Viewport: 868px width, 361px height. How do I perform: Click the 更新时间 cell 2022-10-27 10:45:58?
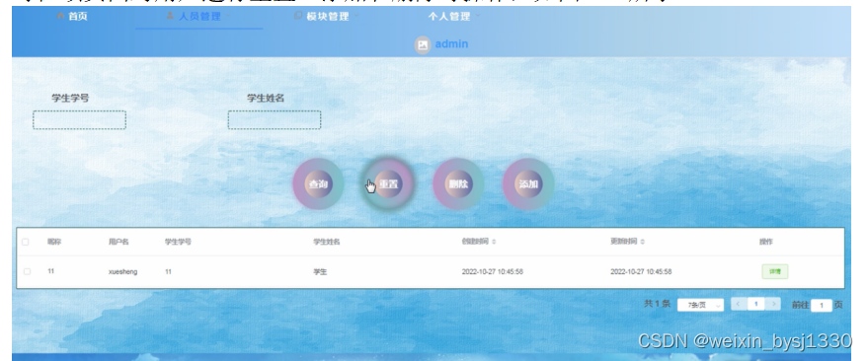tap(641, 271)
